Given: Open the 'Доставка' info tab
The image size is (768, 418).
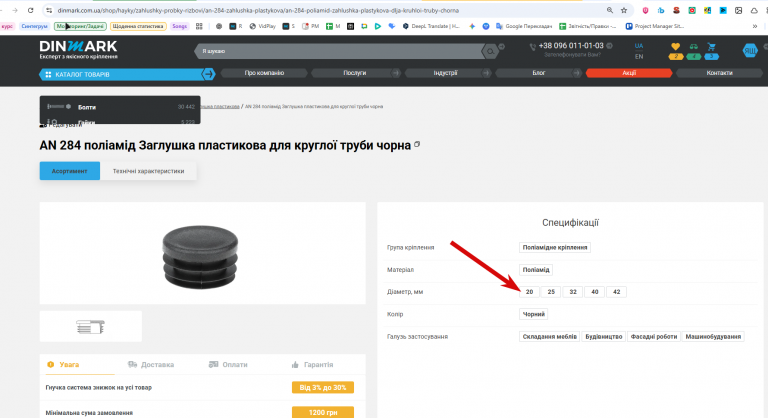Looking at the screenshot, I should 151,365.
